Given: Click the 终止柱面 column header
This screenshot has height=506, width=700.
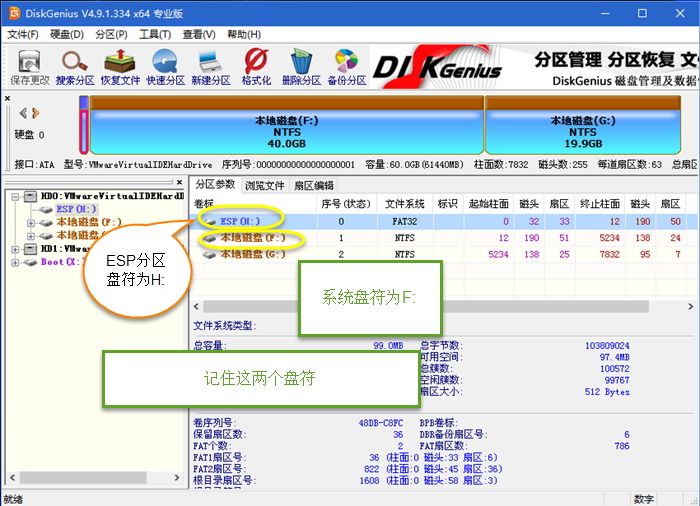Looking at the screenshot, I should (600, 204).
